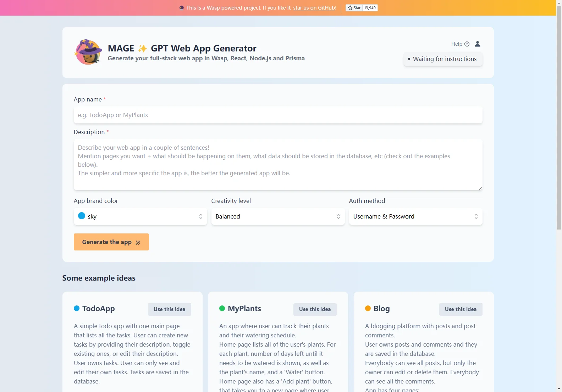Click the Waiting for instructions status
562x392 pixels.
pos(443,59)
